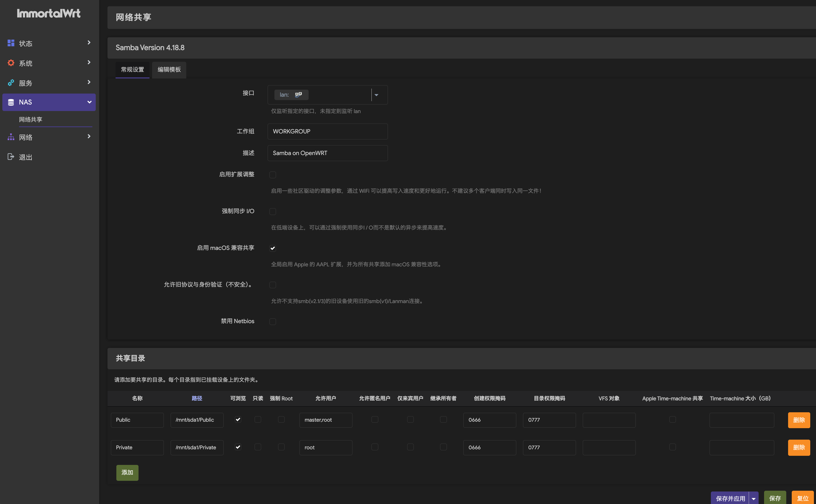816x504 pixels.
Task: Click the ImmortalWrt logo
Action: pos(49,13)
